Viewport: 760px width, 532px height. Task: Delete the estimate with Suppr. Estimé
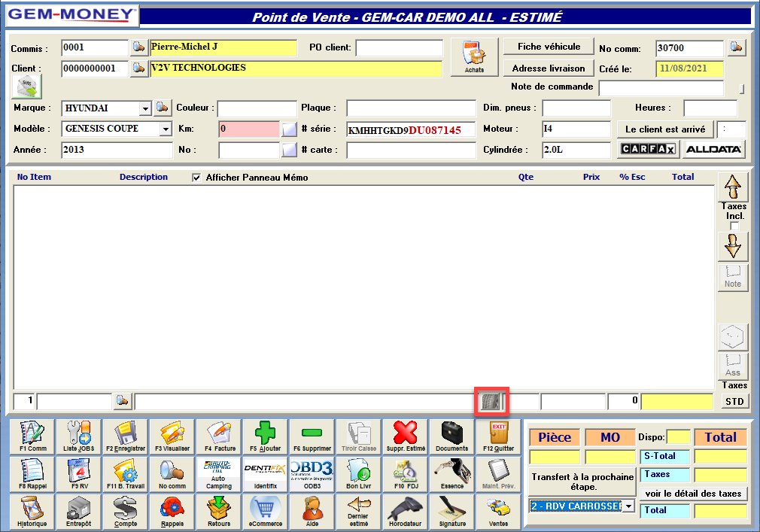point(406,436)
